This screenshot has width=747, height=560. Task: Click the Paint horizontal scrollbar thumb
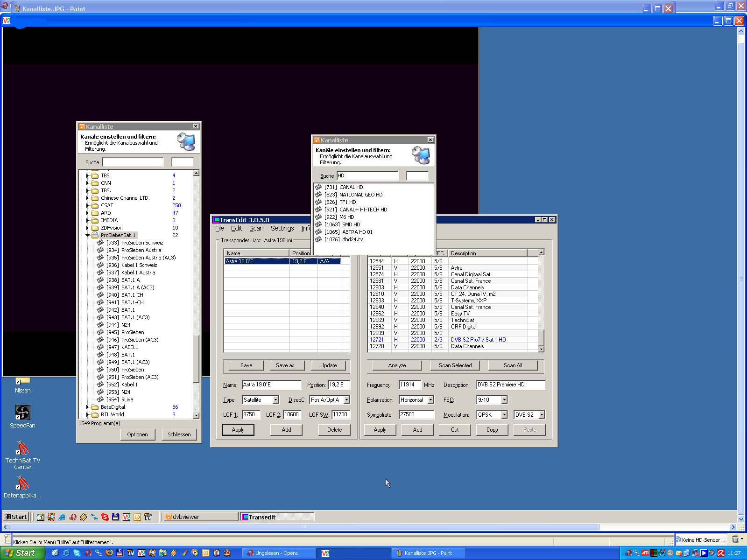(305, 527)
